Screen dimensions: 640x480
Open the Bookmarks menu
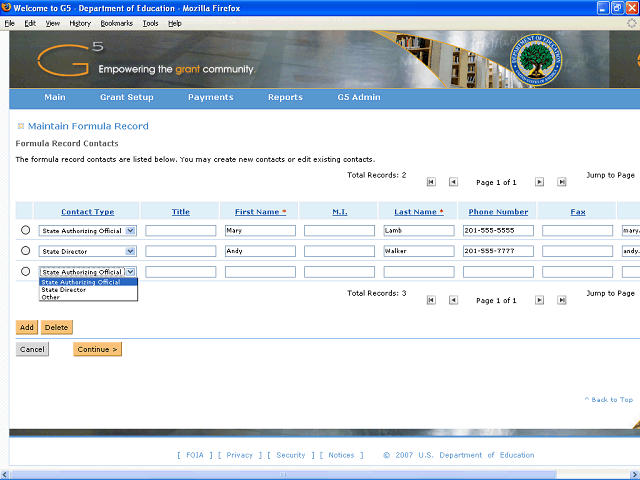117,23
